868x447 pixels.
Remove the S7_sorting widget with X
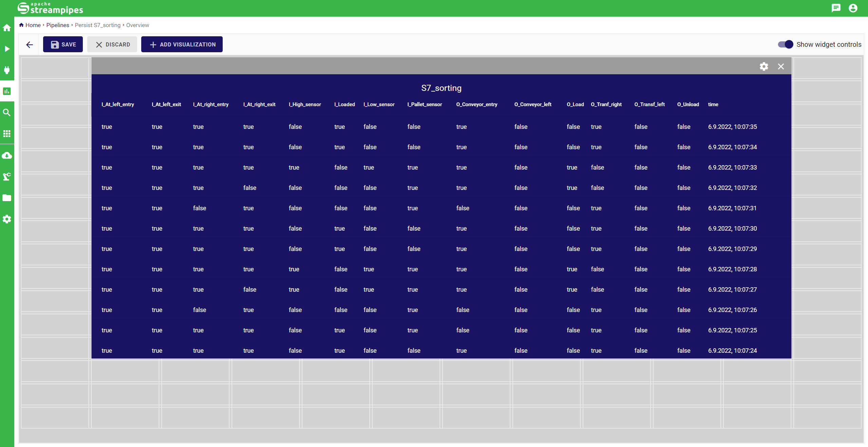tap(781, 66)
